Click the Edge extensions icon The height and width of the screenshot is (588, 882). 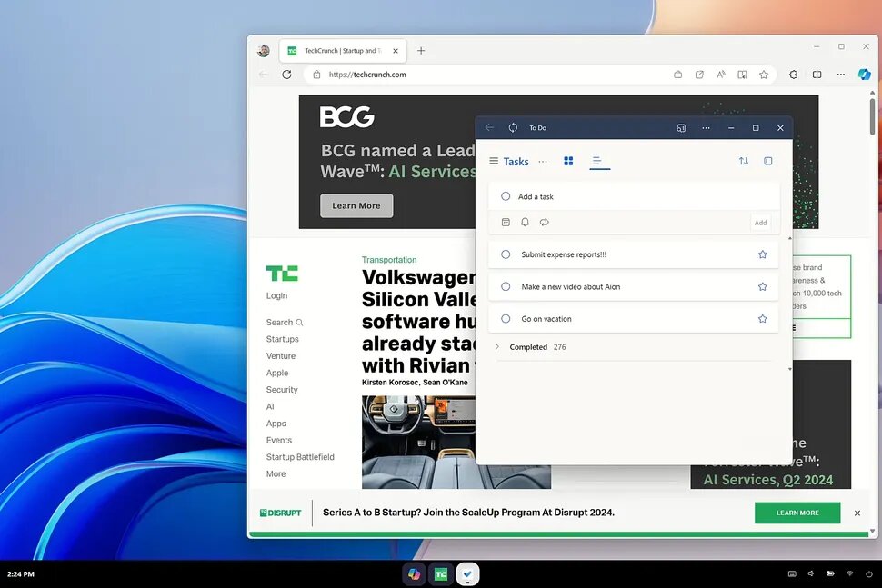[793, 75]
